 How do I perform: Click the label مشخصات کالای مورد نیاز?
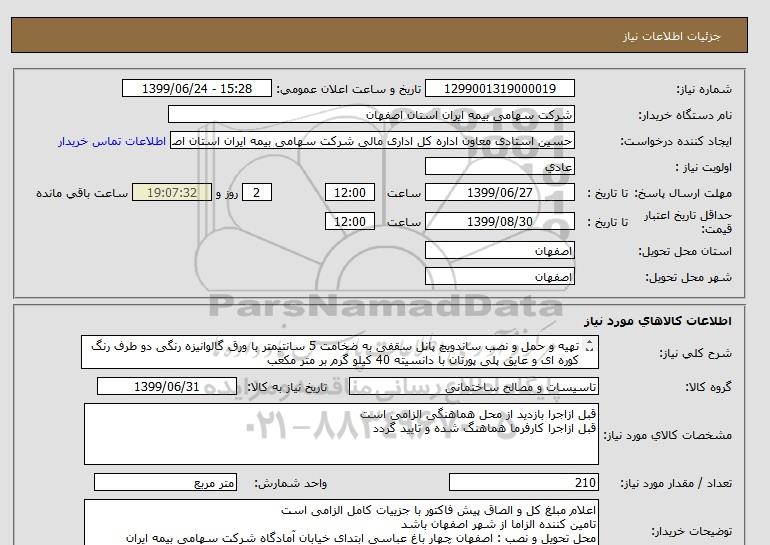pyautogui.click(x=667, y=435)
